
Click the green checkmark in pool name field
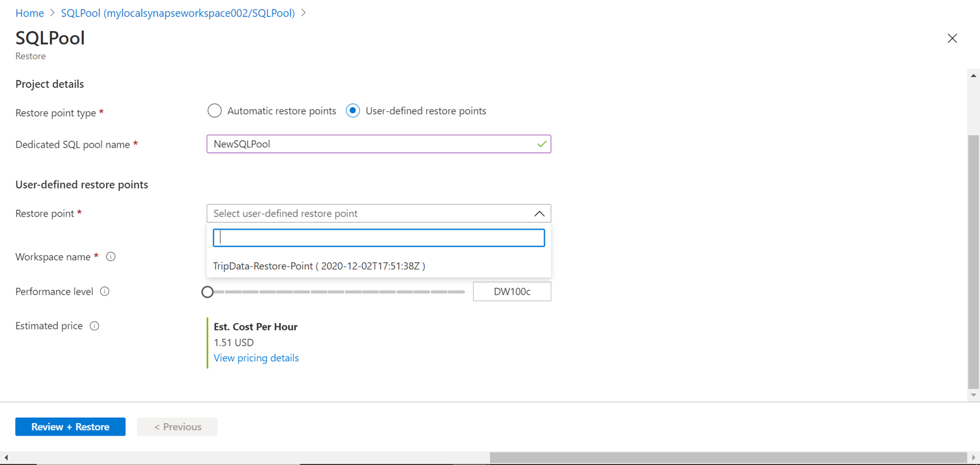pos(541,144)
